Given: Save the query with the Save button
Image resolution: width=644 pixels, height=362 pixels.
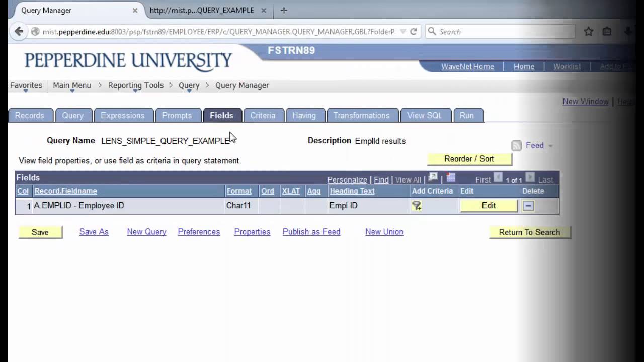Looking at the screenshot, I should 40,232.
